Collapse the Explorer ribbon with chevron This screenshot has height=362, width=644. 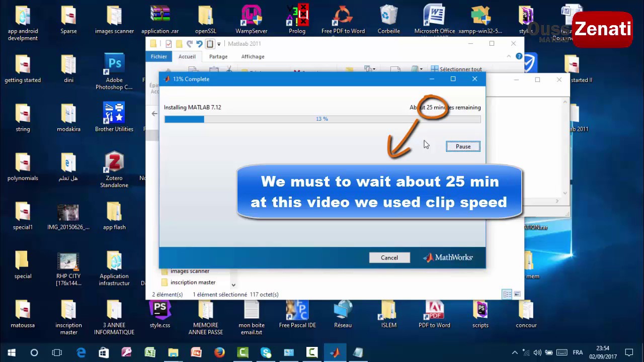point(509,56)
